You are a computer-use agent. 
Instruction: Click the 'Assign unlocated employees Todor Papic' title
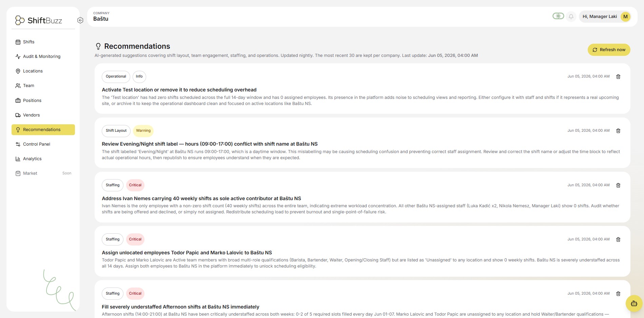[187, 253]
